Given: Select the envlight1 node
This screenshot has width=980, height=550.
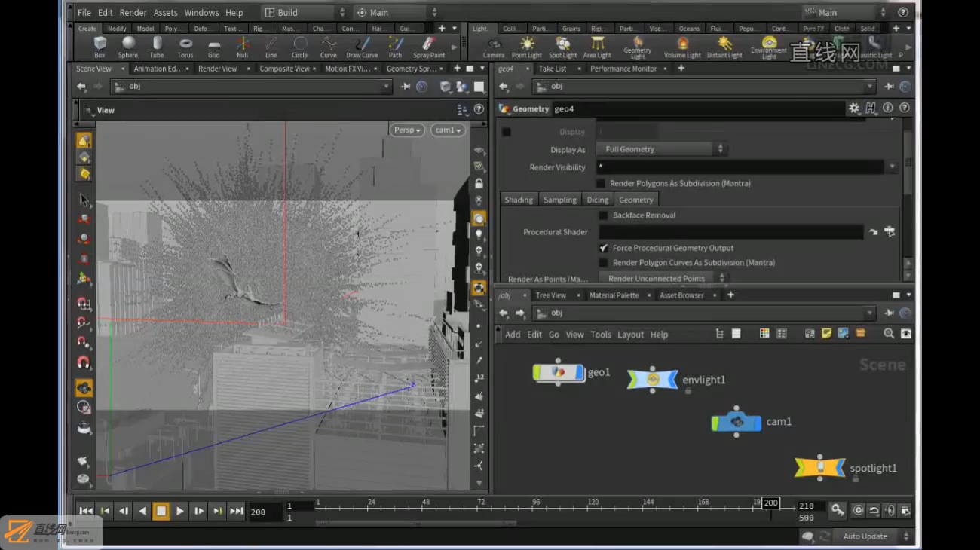Looking at the screenshot, I should pyautogui.click(x=653, y=379).
